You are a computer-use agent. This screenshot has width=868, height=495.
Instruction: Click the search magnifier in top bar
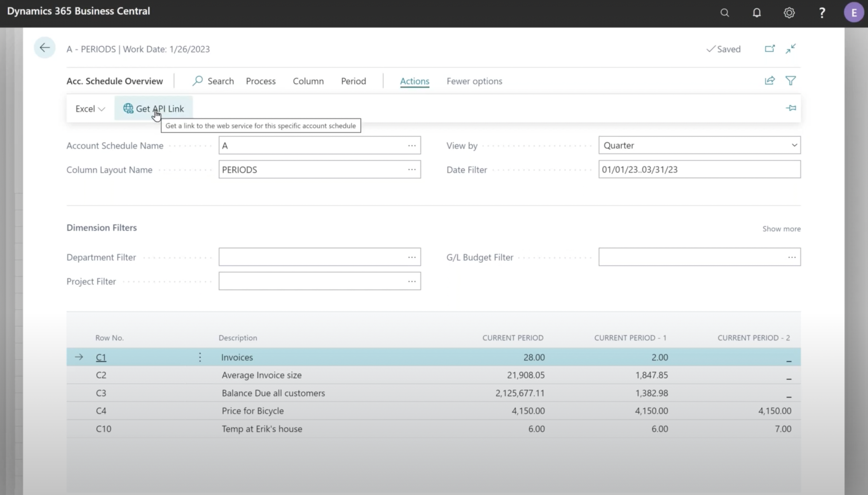[x=725, y=13]
